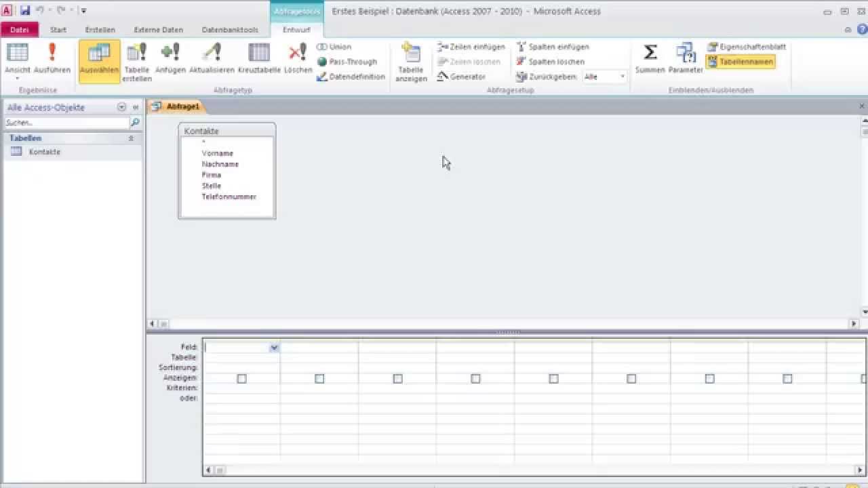The width and height of the screenshot is (868, 488).
Task: Click the table pane horizontal scrollbar
Action: click(x=502, y=324)
